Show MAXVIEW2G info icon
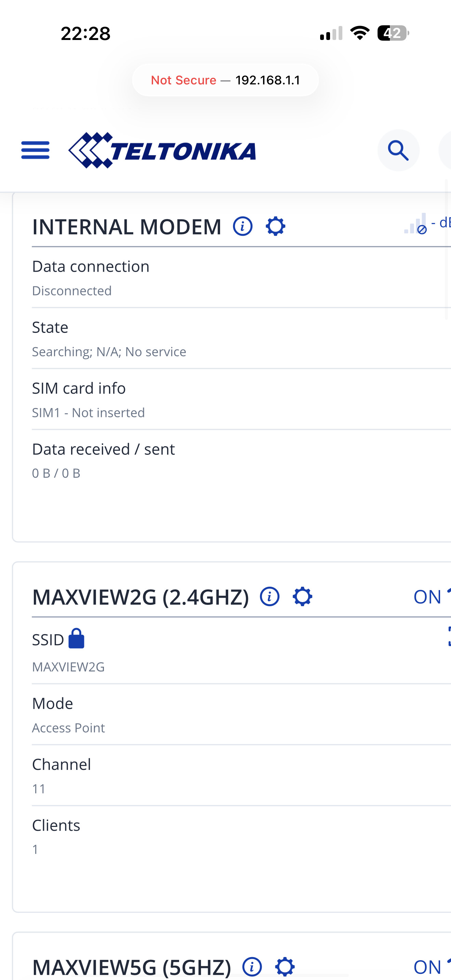The width and height of the screenshot is (451, 980). coord(270,597)
